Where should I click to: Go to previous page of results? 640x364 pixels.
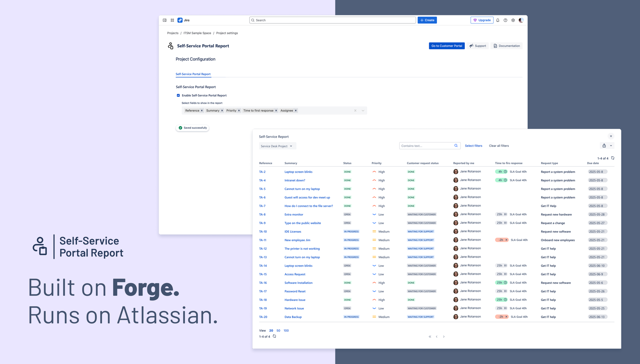click(437, 336)
